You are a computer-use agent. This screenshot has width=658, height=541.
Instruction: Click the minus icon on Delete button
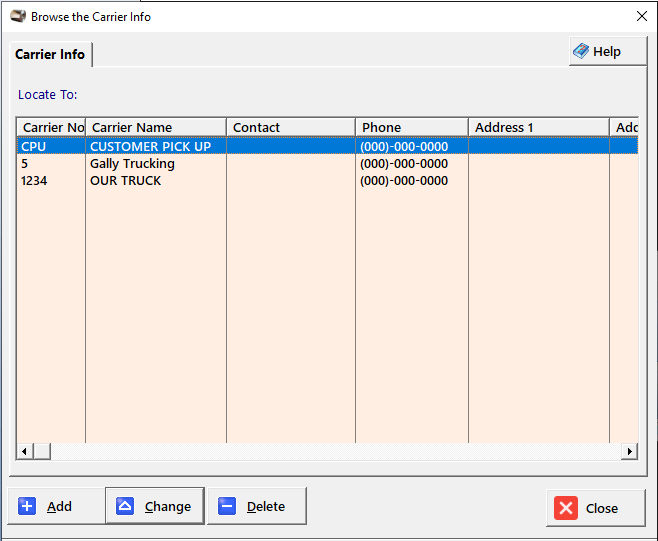click(x=227, y=506)
